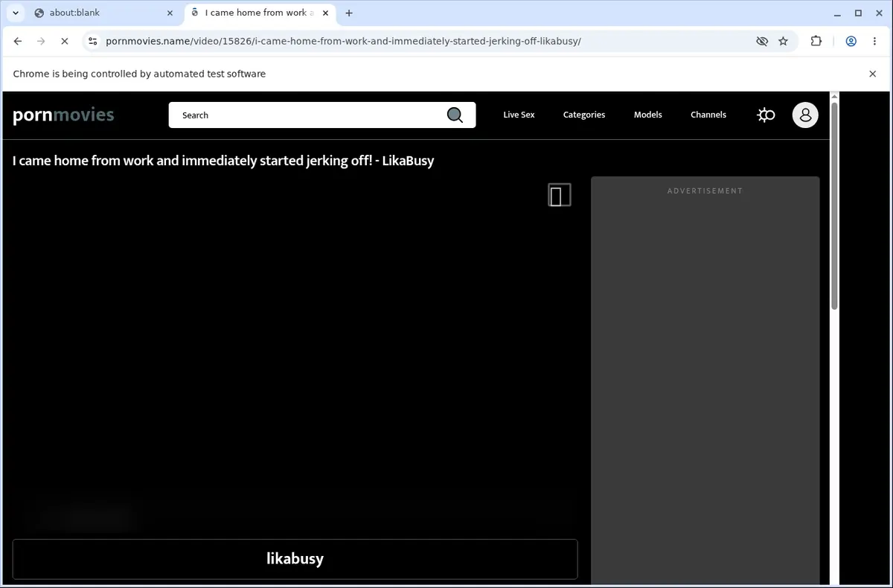Image resolution: width=893 pixels, height=588 pixels.
Task: Click the pornmovies site logo
Action: click(x=63, y=115)
